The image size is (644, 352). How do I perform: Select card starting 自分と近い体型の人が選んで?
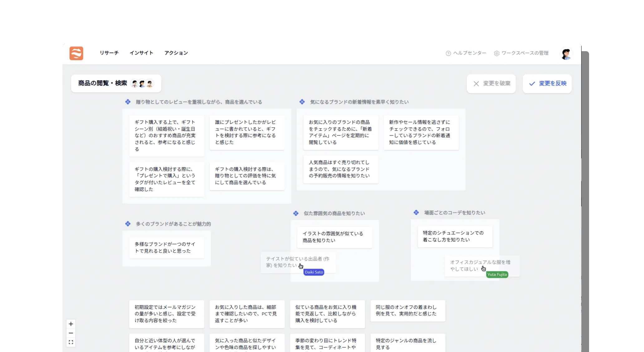pos(167,343)
